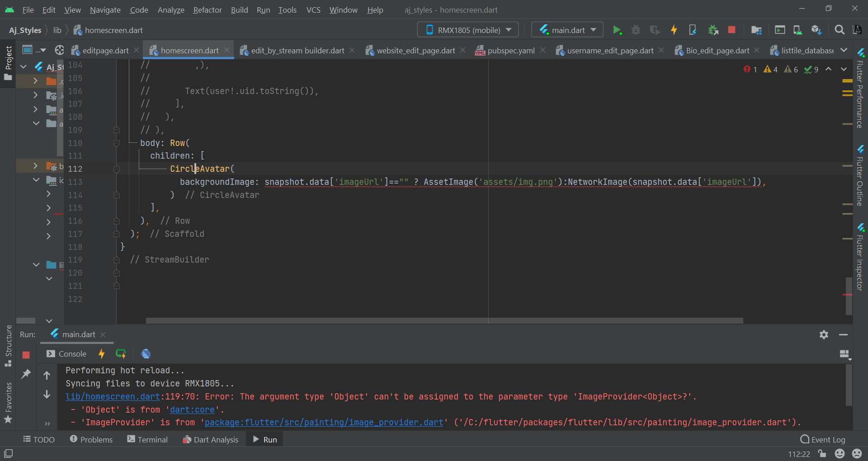Open dart:core link in console
Screen dimensions: 868x461
click(x=192, y=409)
